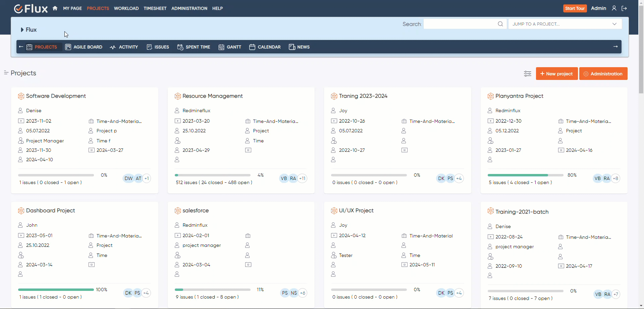Click the home icon in top navigation
This screenshot has width=644, height=309.
(55, 8)
